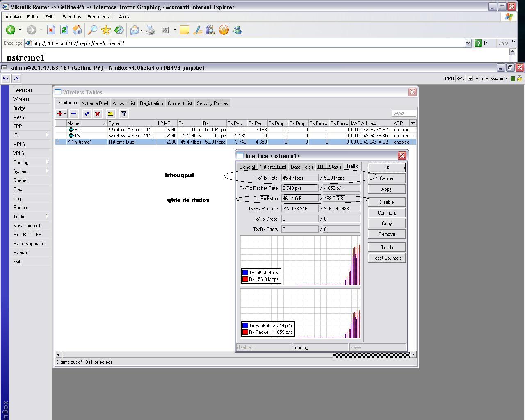Open the Mail button dropdown arrow
Screen dimensions: 525x420
pyautogui.click(x=141, y=30)
